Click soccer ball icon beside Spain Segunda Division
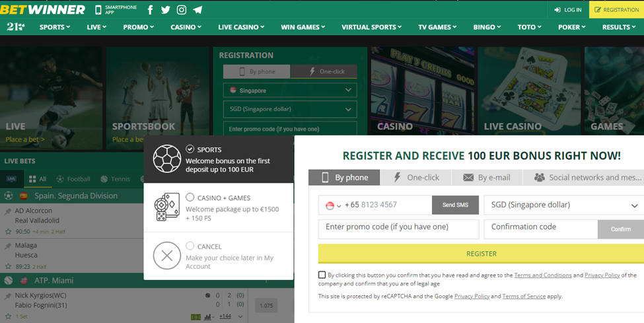This screenshot has height=323, width=644. [x=8, y=196]
